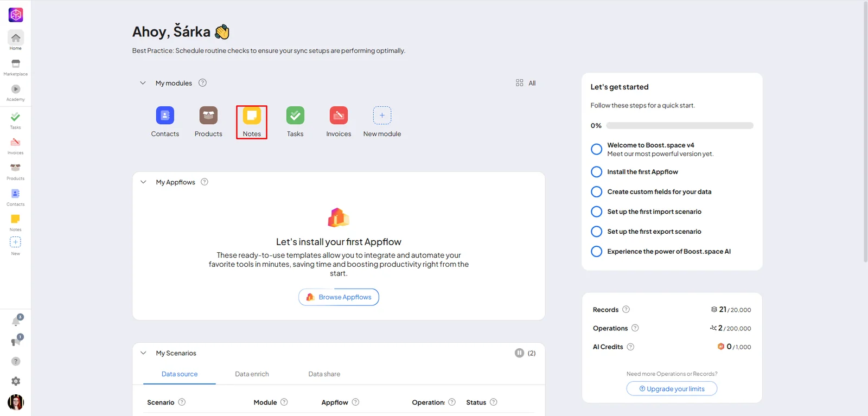
Task: Click the quick start progress bar
Action: point(680,125)
